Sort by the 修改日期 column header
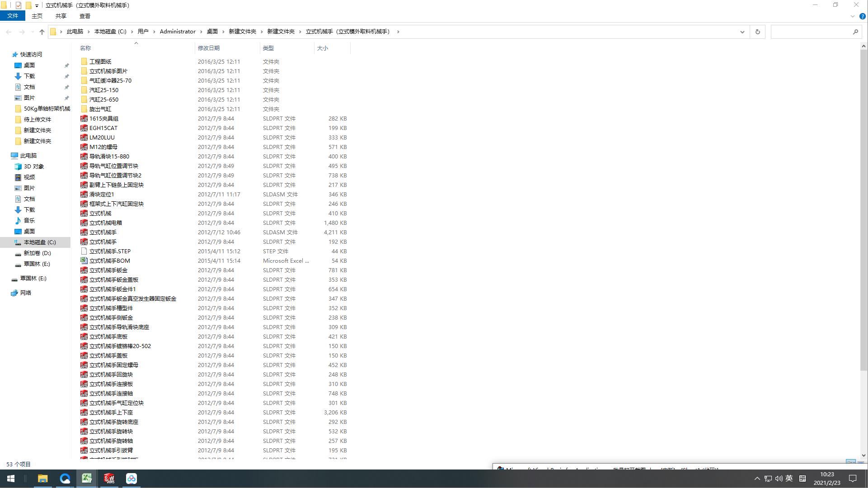This screenshot has width=868, height=488. pyautogui.click(x=209, y=48)
